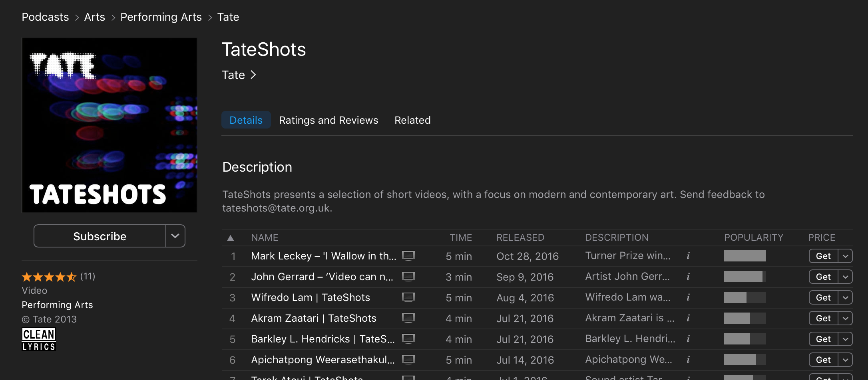The width and height of the screenshot is (868, 380).
Task: Show info for Wifredo Lam description
Action: (x=688, y=297)
